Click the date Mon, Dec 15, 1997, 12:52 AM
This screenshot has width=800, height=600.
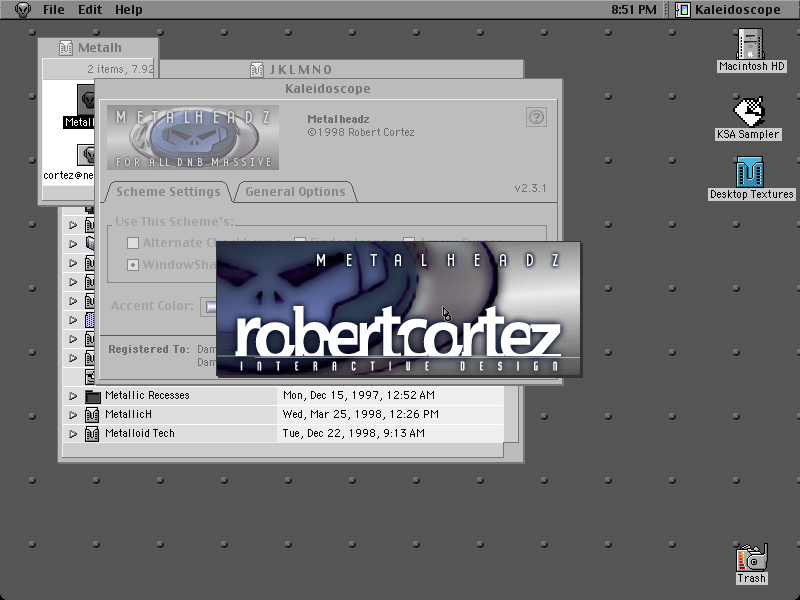click(x=359, y=395)
